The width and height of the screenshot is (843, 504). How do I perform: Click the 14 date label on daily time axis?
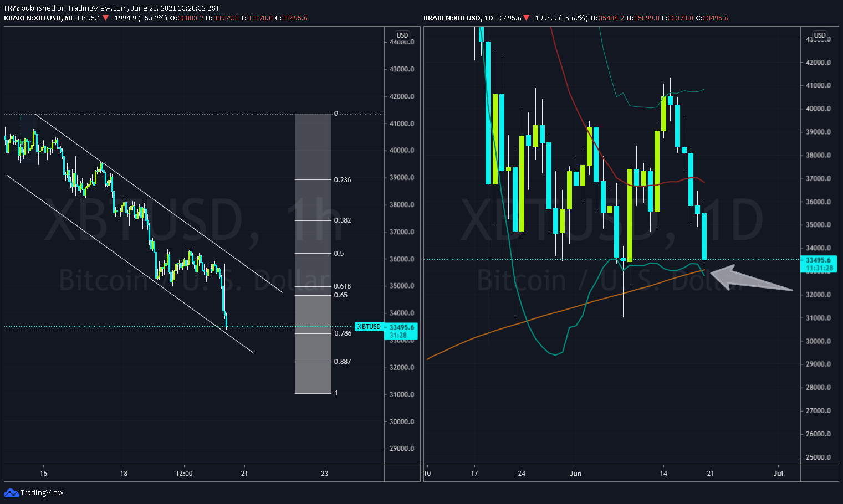663,474
